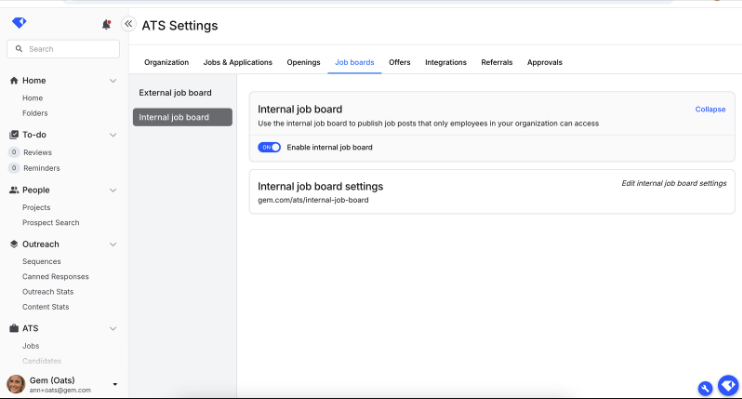The image size is (742, 399).
Task: Select the Job boards tab
Action: click(x=354, y=62)
